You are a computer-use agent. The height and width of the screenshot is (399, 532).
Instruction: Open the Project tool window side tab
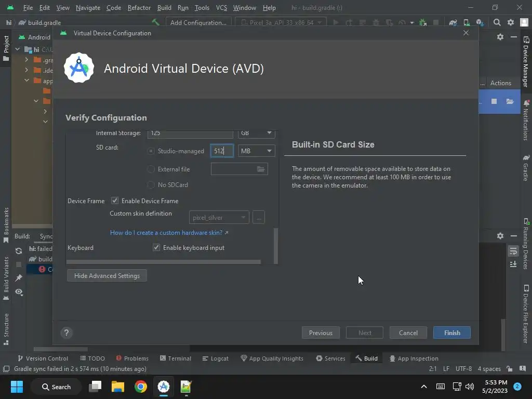coord(6,48)
